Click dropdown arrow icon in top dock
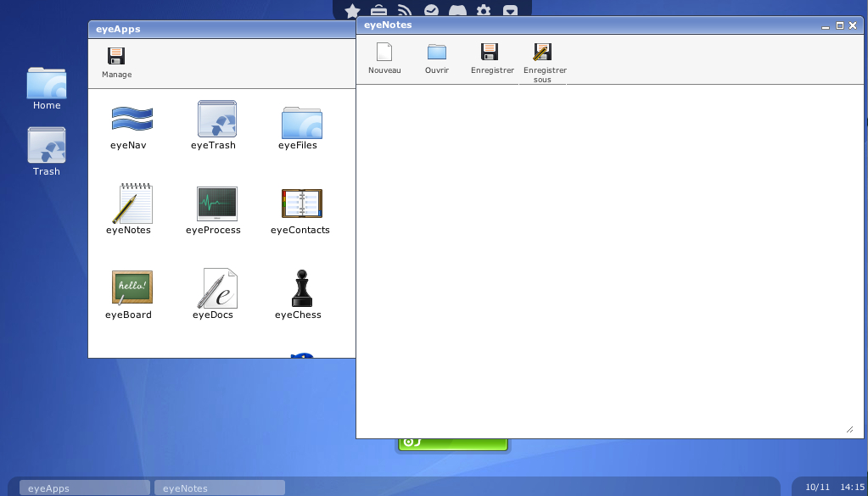The image size is (868, 496). [510, 10]
